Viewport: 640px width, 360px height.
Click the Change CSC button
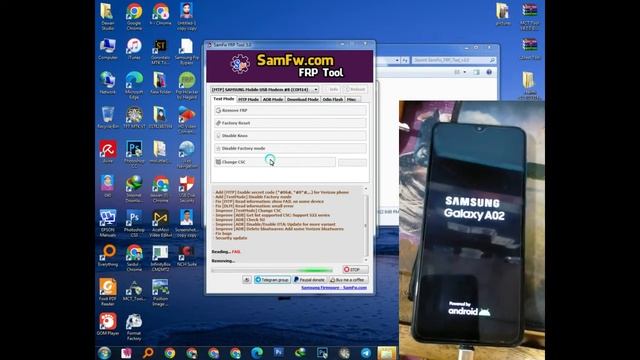click(x=275, y=162)
